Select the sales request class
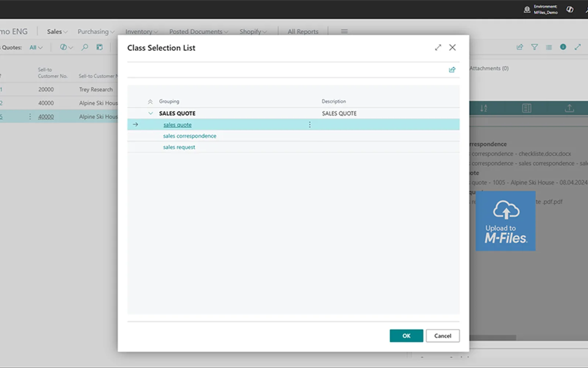588x368 pixels. [x=179, y=147]
